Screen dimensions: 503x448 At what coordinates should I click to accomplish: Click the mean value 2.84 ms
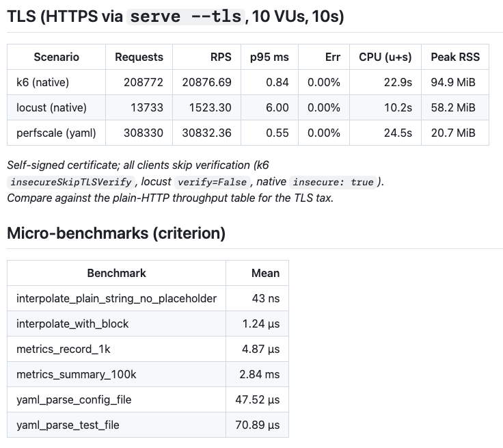point(260,374)
